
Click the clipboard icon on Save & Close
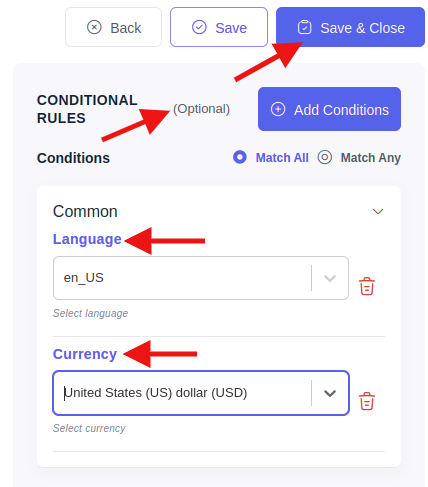point(304,27)
